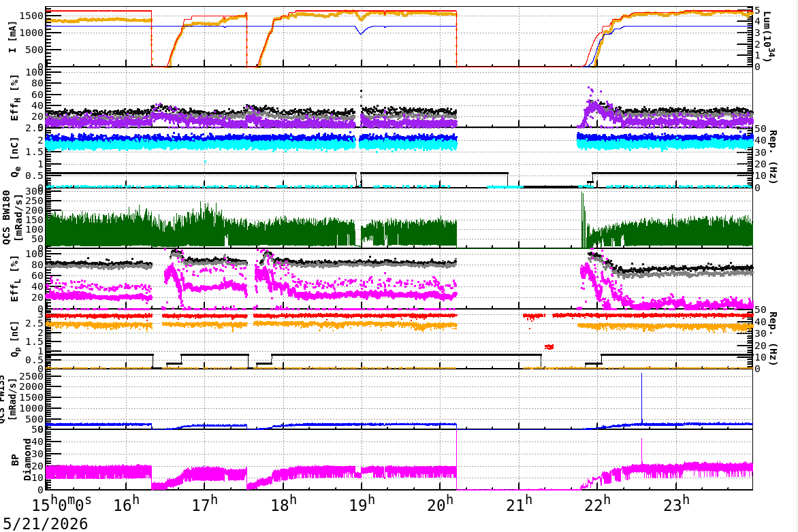Click the Qp [nC] axis title
The height and width of the screenshot is (532, 798).
pyautogui.click(x=15, y=339)
